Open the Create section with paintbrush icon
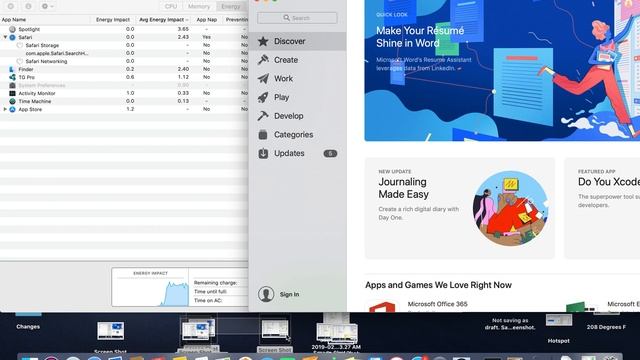Viewport: 640px width, 360px height. pos(298,60)
